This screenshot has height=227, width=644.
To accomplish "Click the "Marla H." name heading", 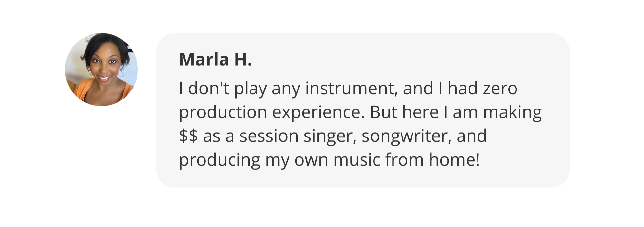I will pyautogui.click(x=215, y=60).
